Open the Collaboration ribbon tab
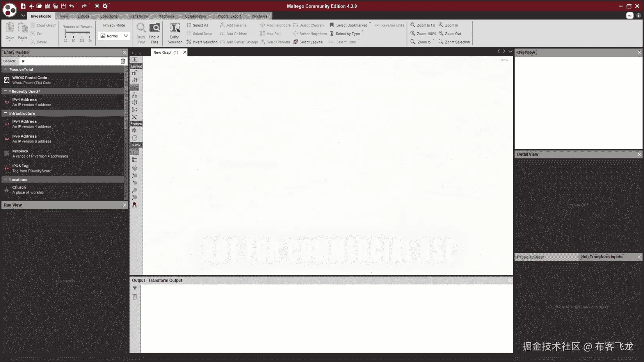Screen dimensions: 644x362 [195, 16]
